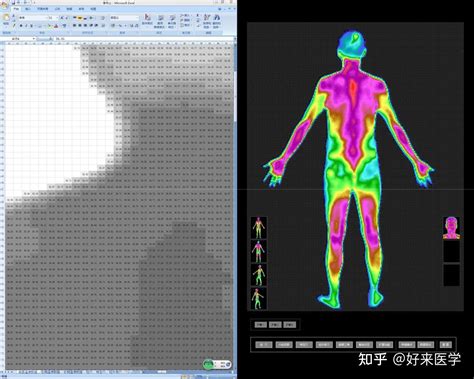Image resolution: width=474 pixels, height=379 pixels.
Task: Toggle Italic formatting in the Excel ribbon
Action: pyautogui.click(x=26, y=26)
